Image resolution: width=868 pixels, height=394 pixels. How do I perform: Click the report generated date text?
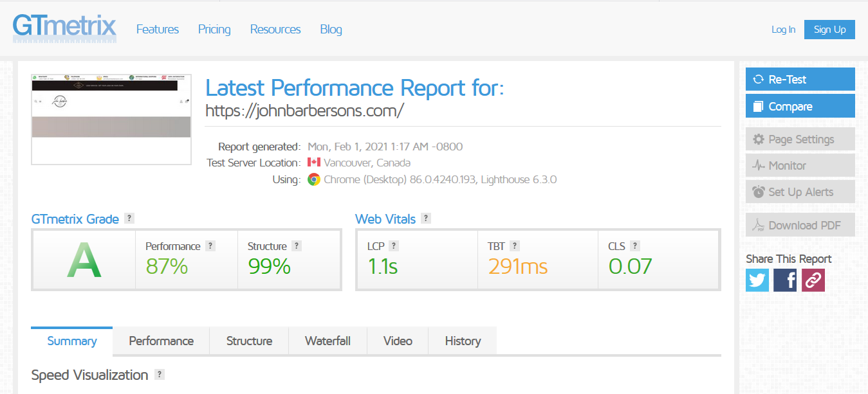[x=385, y=147]
